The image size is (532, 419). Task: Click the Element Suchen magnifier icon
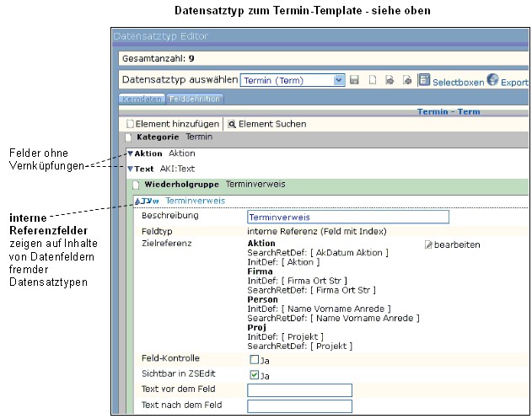(231, 124)
